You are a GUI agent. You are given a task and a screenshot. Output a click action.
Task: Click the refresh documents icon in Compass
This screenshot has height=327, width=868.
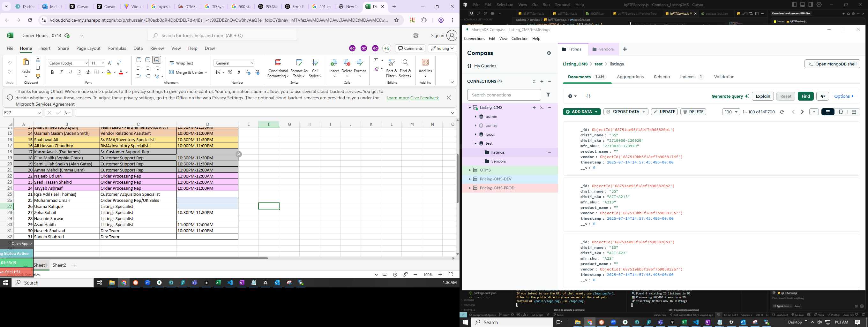(782, 112)
